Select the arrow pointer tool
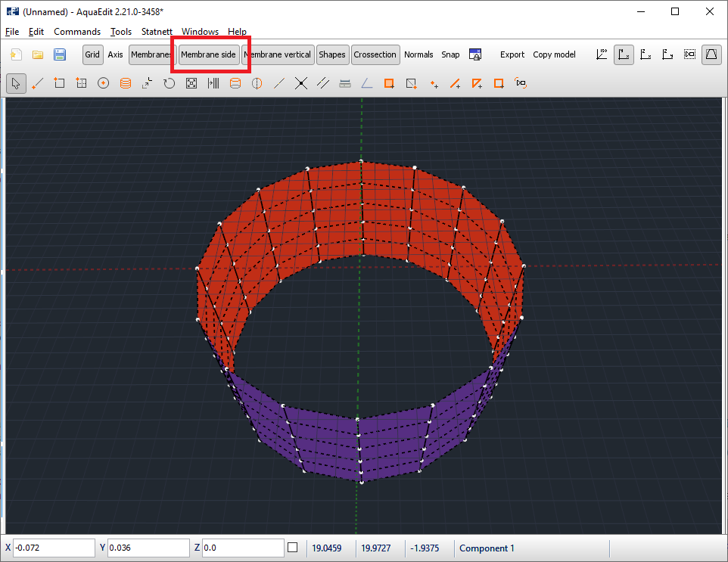 coord(16,83)
